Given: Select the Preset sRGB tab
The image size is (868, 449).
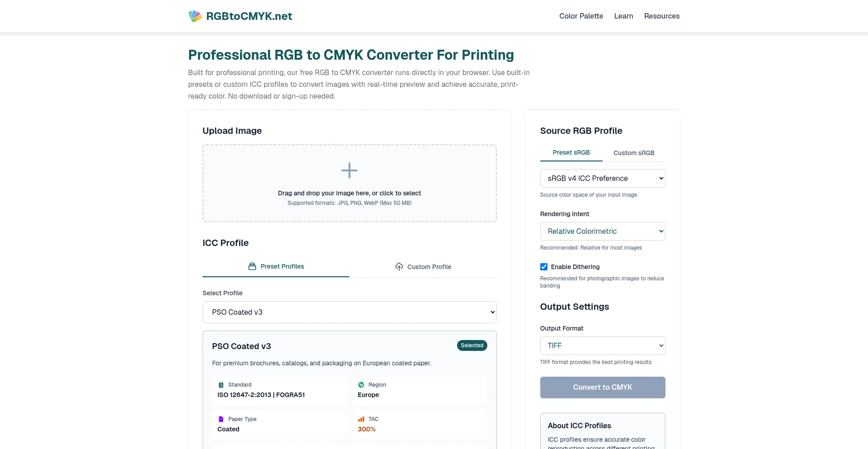Looking at the screenshot, I should coord(571,153).
